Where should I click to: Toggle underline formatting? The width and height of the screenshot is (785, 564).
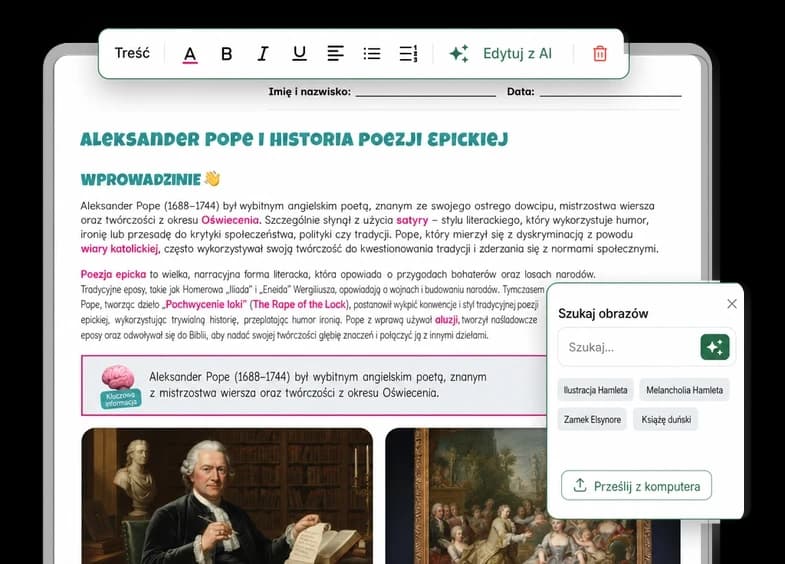click(x=299, y=54)
